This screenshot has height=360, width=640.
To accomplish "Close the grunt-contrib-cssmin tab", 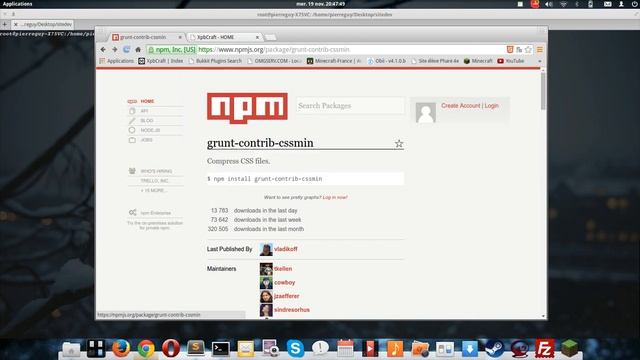I will coord(180,37).
